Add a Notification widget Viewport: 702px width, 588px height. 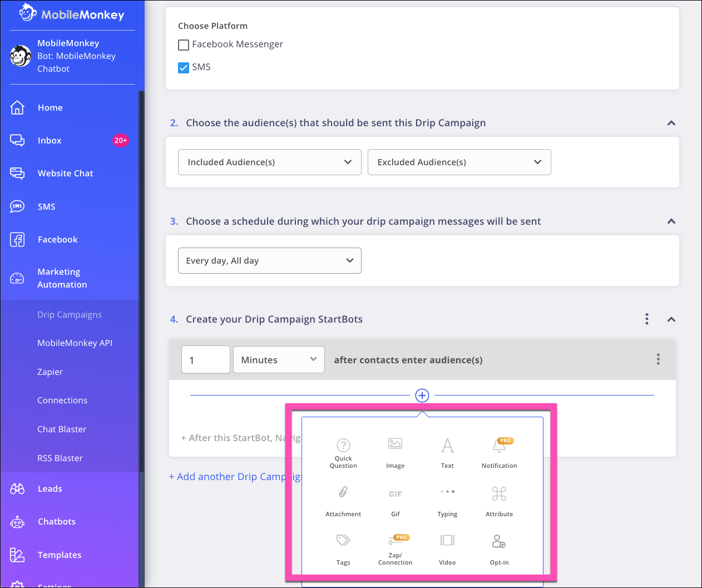pos(499,453)
